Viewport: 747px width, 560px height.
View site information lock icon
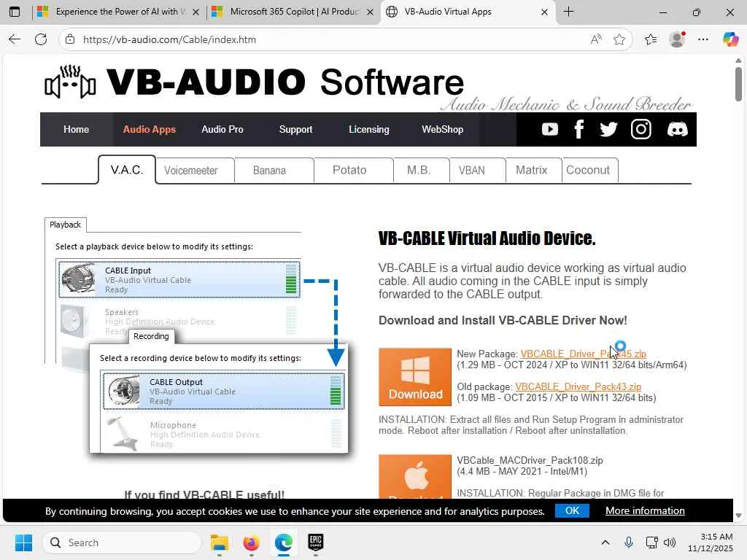pyautogui.click(x=70, y=39)
